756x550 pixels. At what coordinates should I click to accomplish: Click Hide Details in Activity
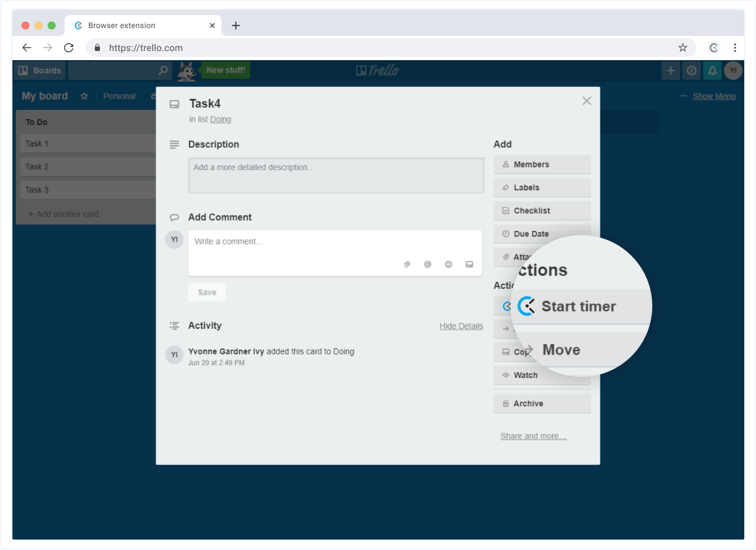pyautogui.click(x=461, y=326)
